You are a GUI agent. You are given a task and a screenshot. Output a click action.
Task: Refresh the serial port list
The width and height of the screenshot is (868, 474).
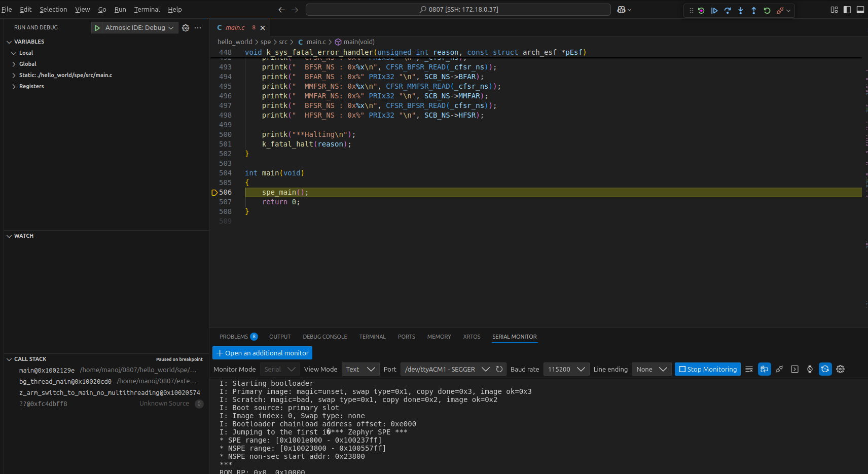(499, 369)
